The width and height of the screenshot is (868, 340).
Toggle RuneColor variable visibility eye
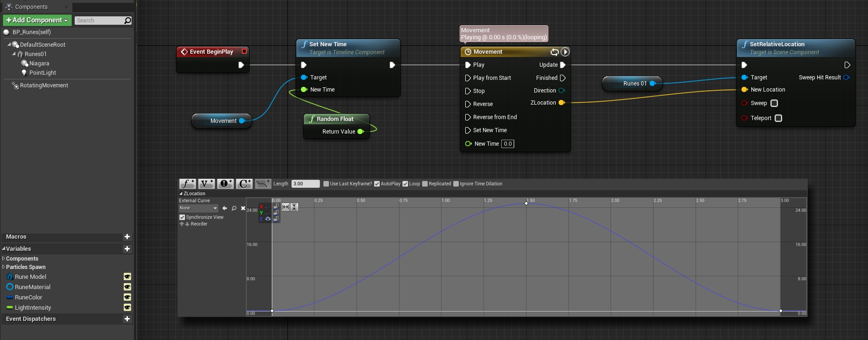[127, 297]
